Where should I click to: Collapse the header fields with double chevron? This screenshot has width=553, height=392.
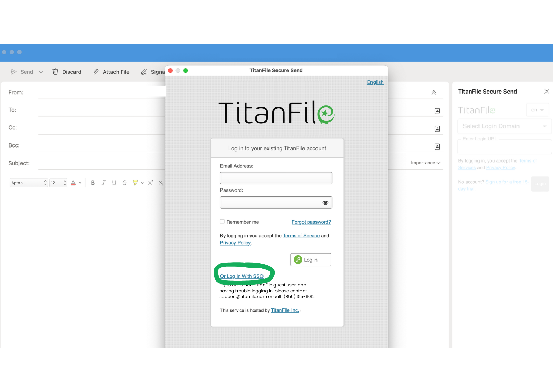434,93
